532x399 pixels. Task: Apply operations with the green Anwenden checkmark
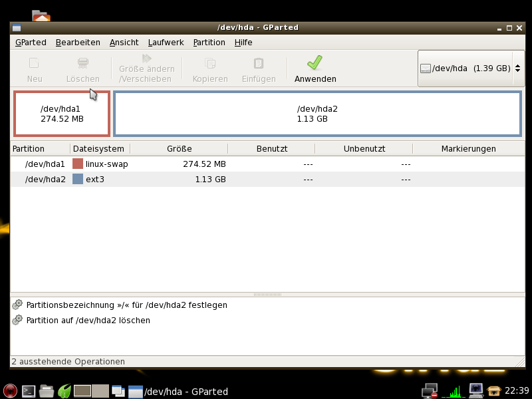pyautogui.click(x=315, y=63)
